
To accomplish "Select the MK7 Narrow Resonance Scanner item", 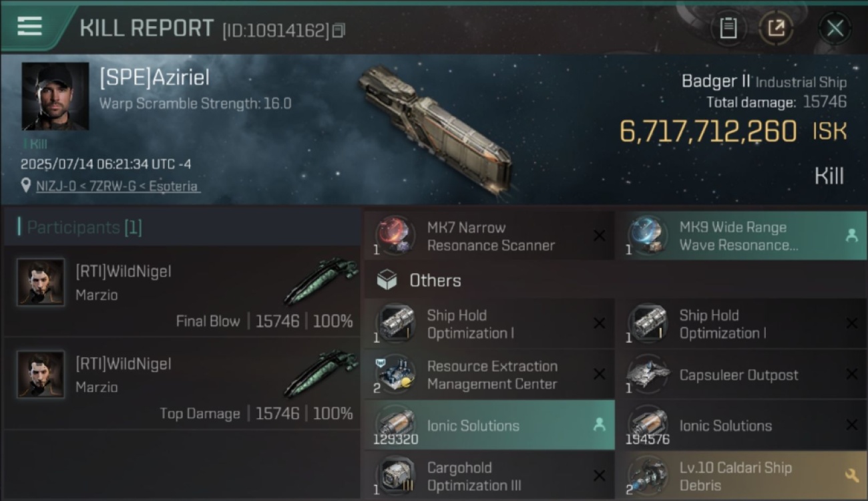I will tap(489, 236).
